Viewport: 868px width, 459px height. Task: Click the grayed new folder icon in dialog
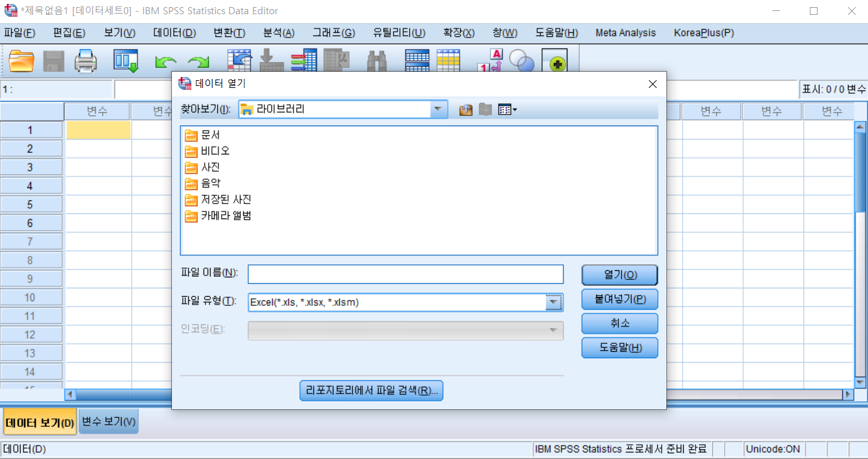click(485, 110)
